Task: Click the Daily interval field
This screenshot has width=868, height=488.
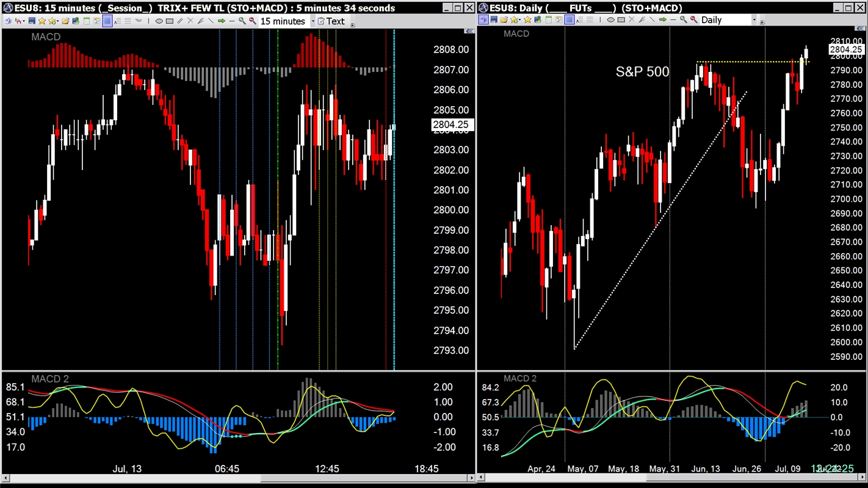Action: point(726,20)
